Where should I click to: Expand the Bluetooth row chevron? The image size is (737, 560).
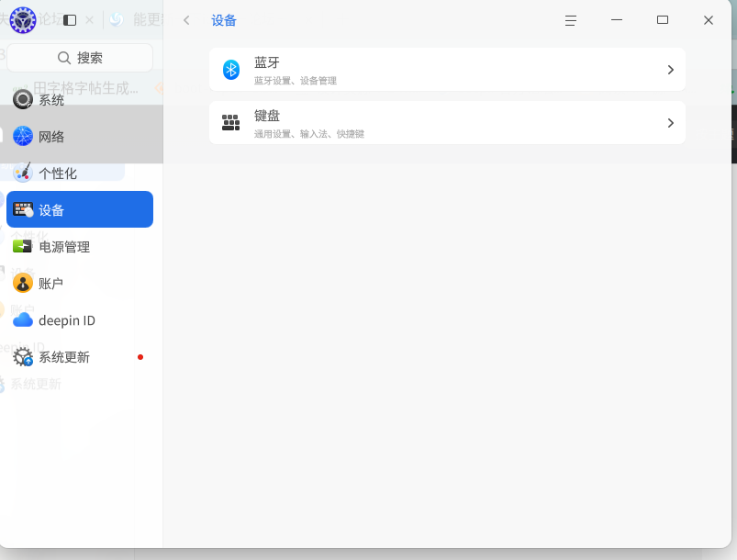[671, 70]
